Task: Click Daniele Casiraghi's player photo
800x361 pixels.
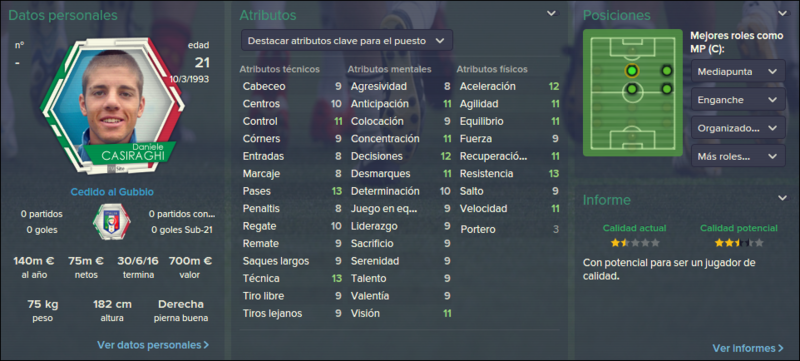Action: 113,105
